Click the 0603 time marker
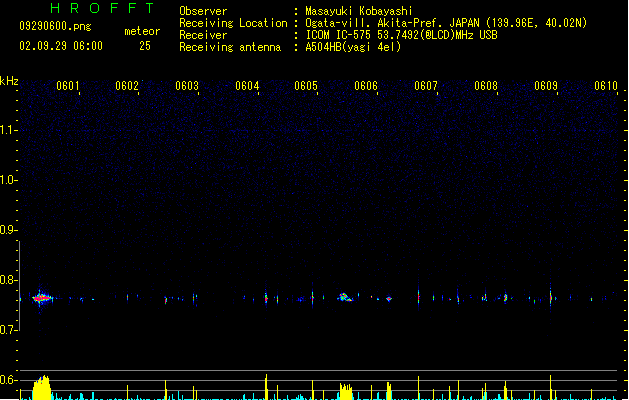 187,86
